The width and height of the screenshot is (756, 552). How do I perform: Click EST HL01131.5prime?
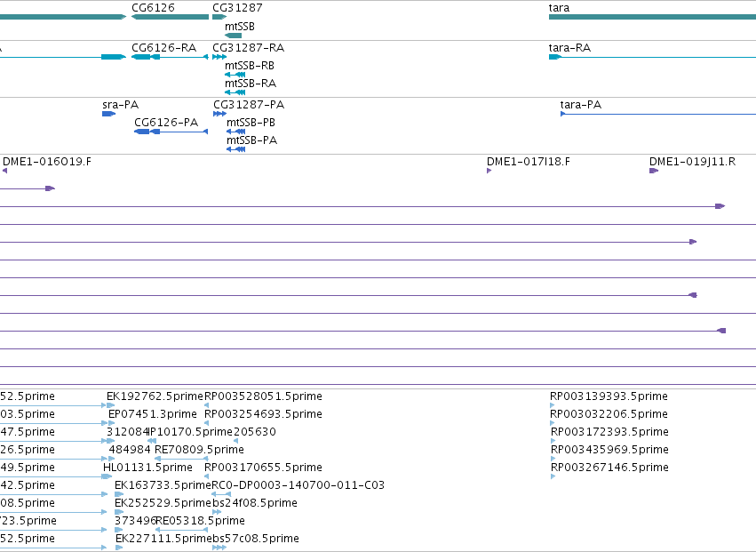pyautogui.click(x=147, y=468)
